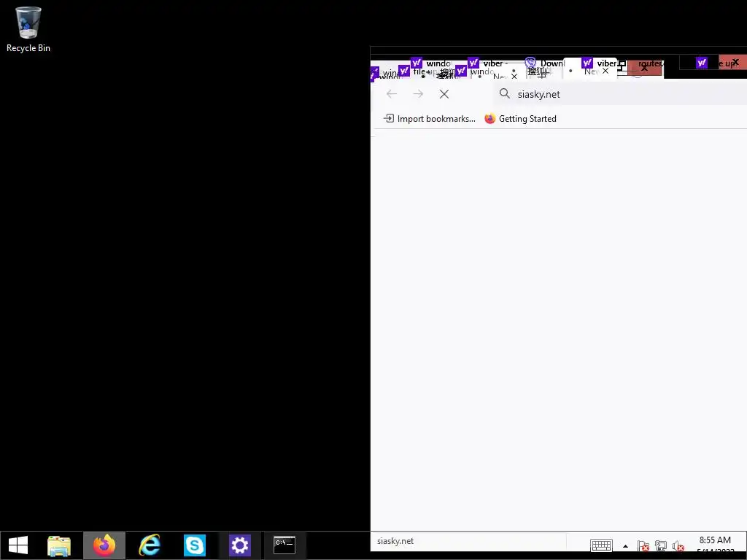Viewport: 747px width, 560px height.
Task: Switch to the "router" tab
Action: click(x=649, y=64)
